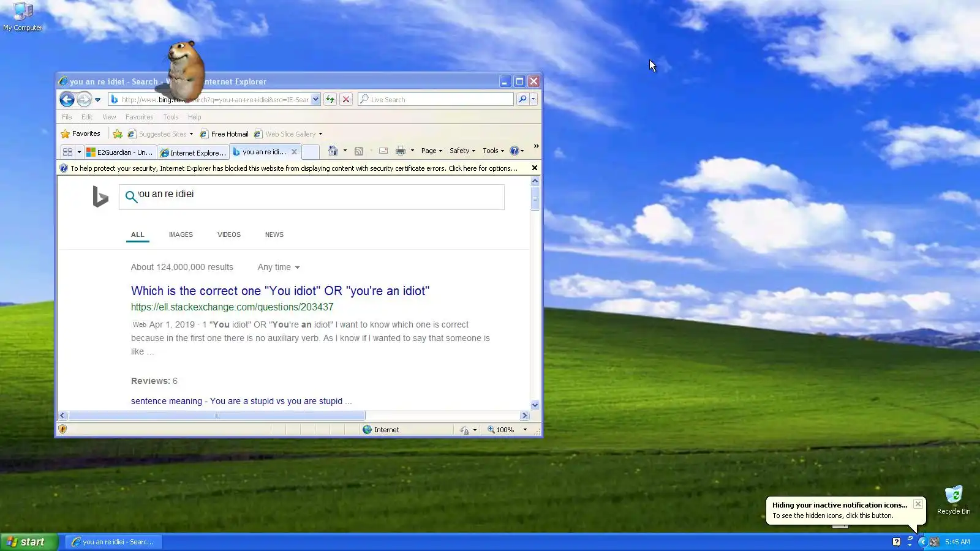Expand the address bar autocomplete dropdown
980x551 pixels.
tap(315, 99)
